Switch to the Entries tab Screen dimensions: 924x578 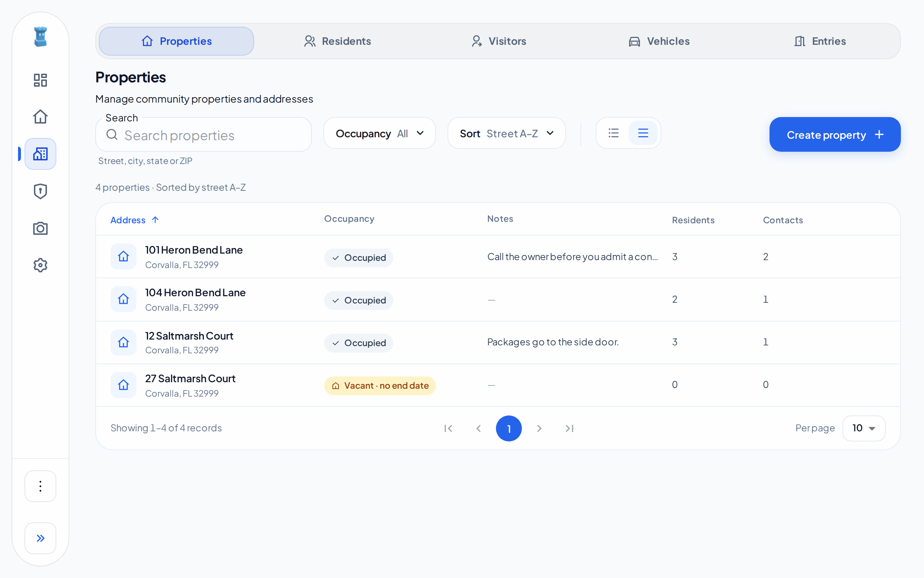[820, 41]
